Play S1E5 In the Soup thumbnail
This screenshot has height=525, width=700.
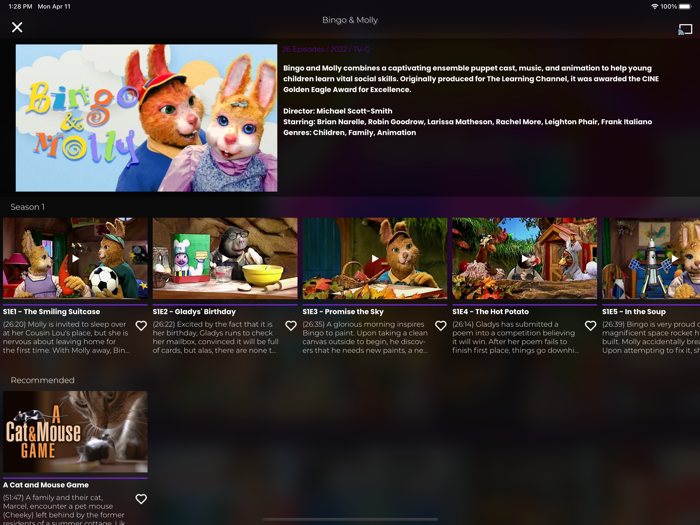click(651, 258)
